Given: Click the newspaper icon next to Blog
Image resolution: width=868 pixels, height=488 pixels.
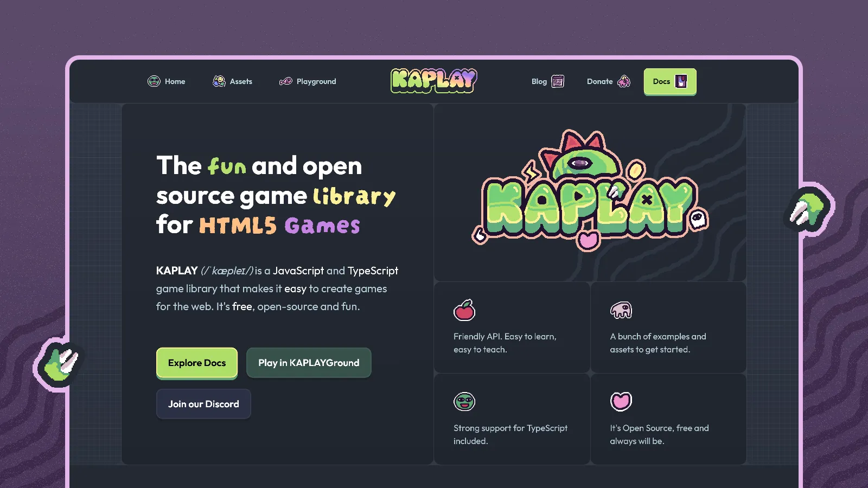Looking at the screenshot, I should tap(557, 81).
